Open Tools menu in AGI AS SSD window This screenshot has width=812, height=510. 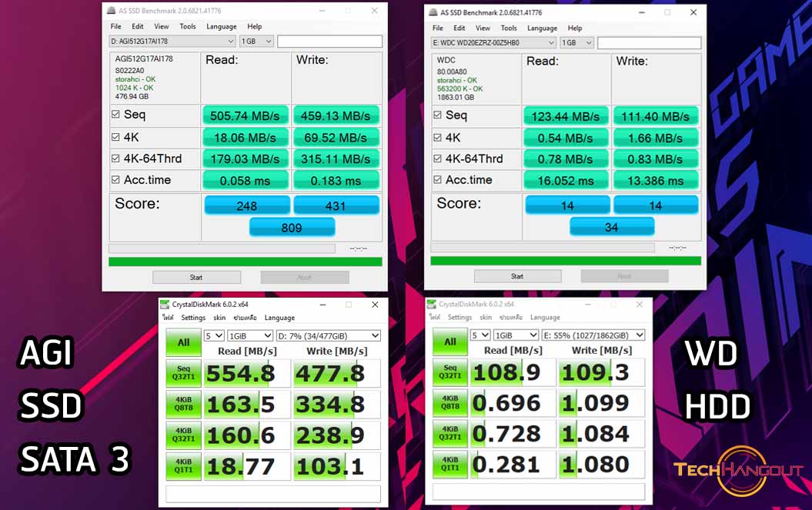188,26
